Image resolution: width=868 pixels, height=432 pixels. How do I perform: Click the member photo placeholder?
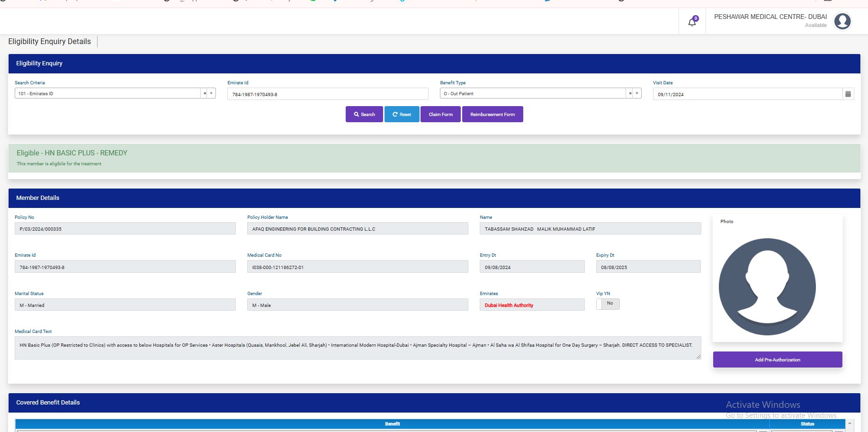click(767, 287)
